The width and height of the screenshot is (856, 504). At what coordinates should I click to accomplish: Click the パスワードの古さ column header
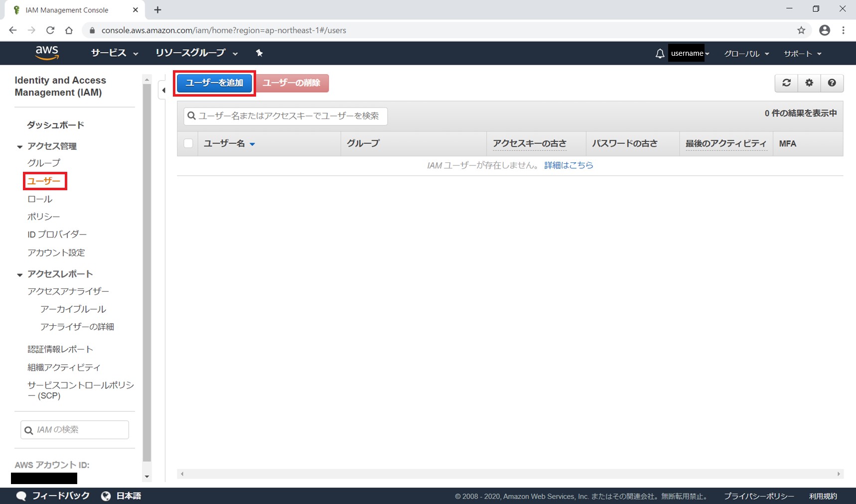pyautogui.click(x=625, y=143)
